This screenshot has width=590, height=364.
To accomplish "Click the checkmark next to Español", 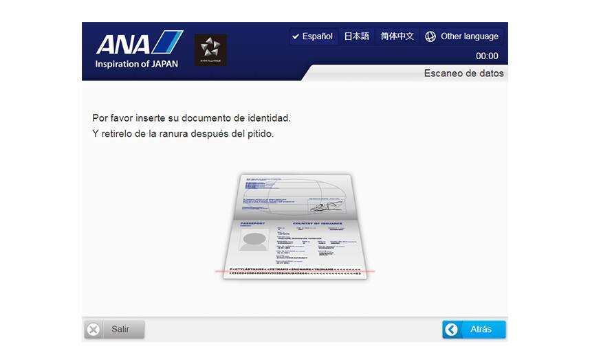I will pos(296,36).
